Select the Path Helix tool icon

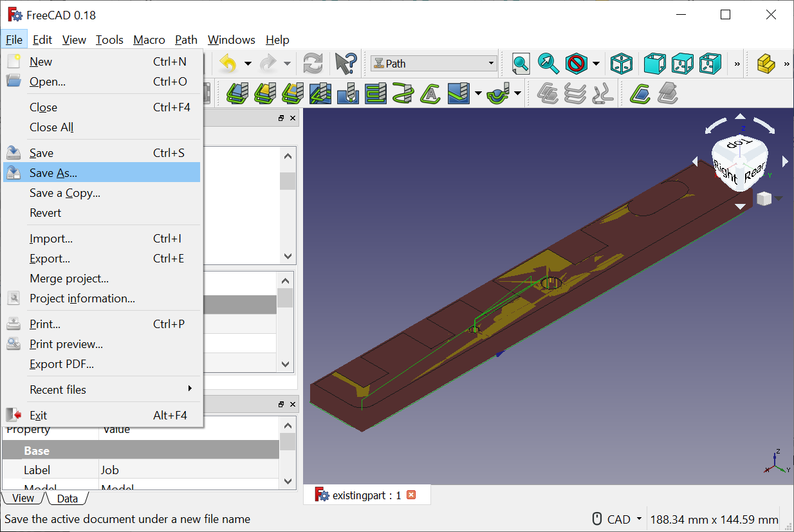(x=403, y=93)
